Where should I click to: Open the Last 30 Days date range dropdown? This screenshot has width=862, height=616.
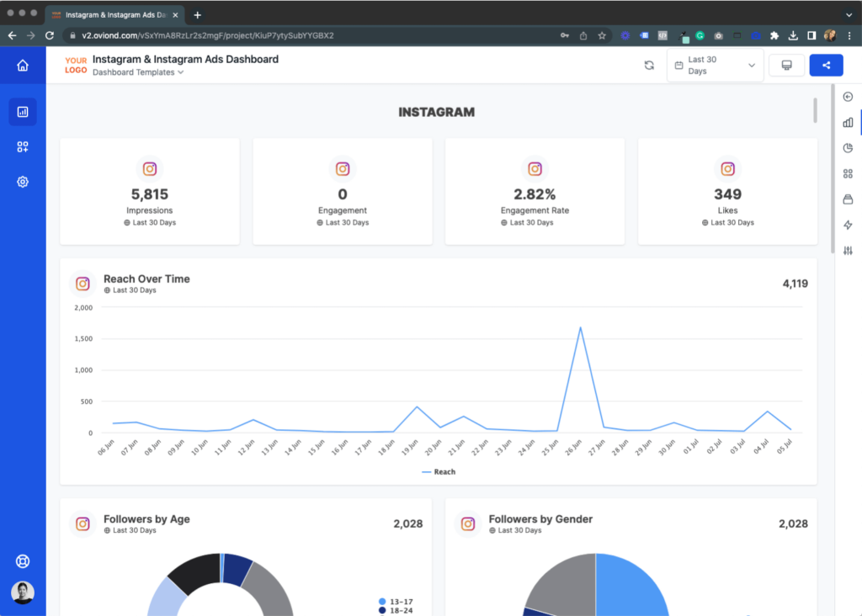[716, 66]
